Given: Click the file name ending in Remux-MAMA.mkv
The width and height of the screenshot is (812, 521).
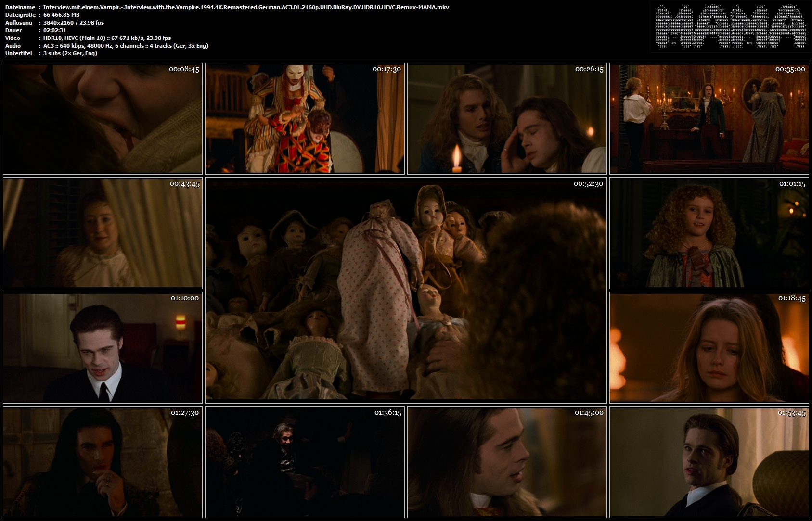Looking at the screenshot, I should pos(246,7).
